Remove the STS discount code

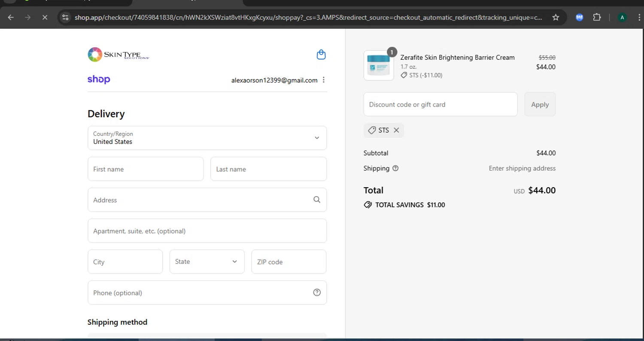pyautogui.click(x=396, y=130)
